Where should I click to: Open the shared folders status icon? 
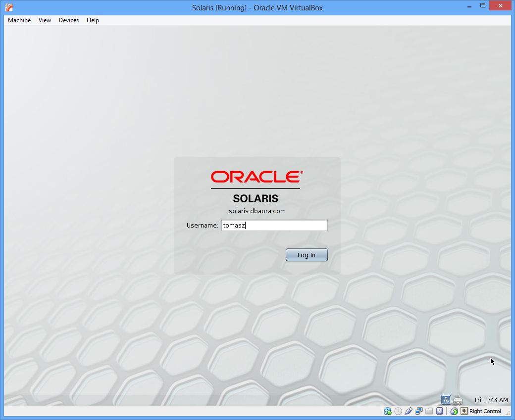pos(429,411)
